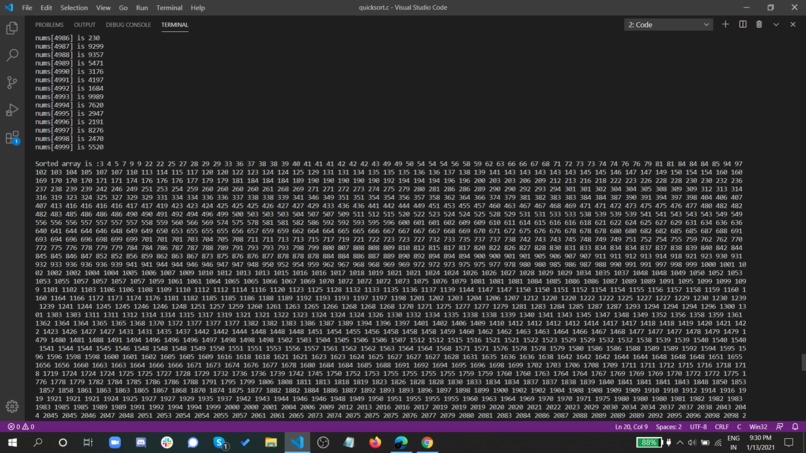806x453 pixels.
Task: Open the Edit menu
Action: click(x=46, y=8)
